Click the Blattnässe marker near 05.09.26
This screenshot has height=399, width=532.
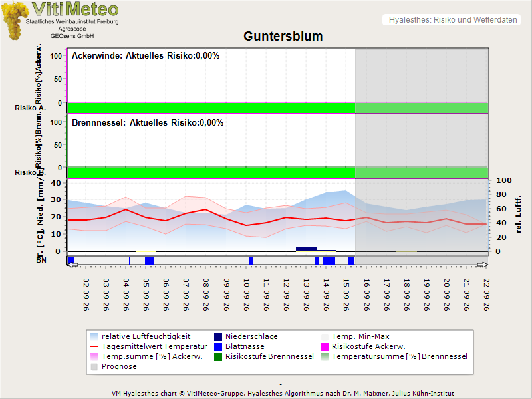point(149,261)
